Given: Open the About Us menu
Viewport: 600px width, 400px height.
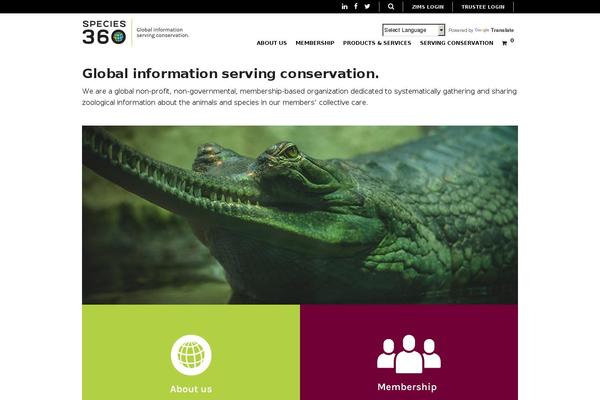Looking at the screenshot, I should point(272,43).
